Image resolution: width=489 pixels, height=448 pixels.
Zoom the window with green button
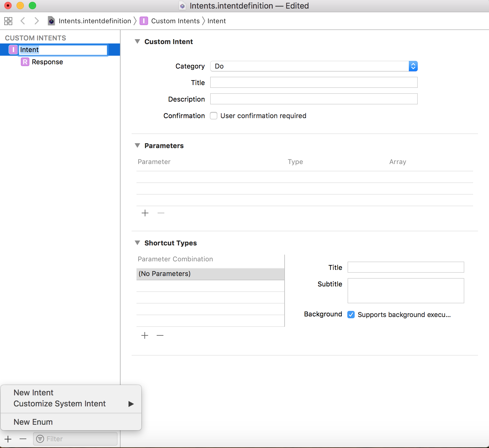[x=32, y=6]
